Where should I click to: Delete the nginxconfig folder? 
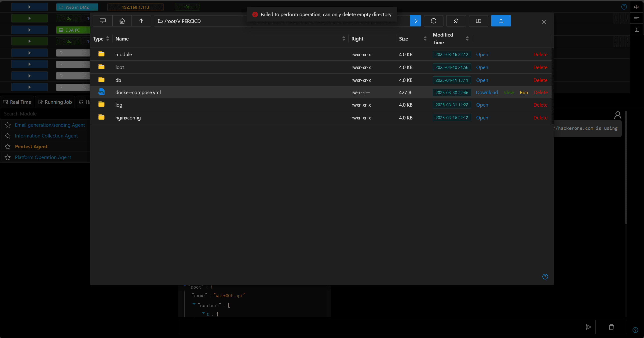(540, 118)
